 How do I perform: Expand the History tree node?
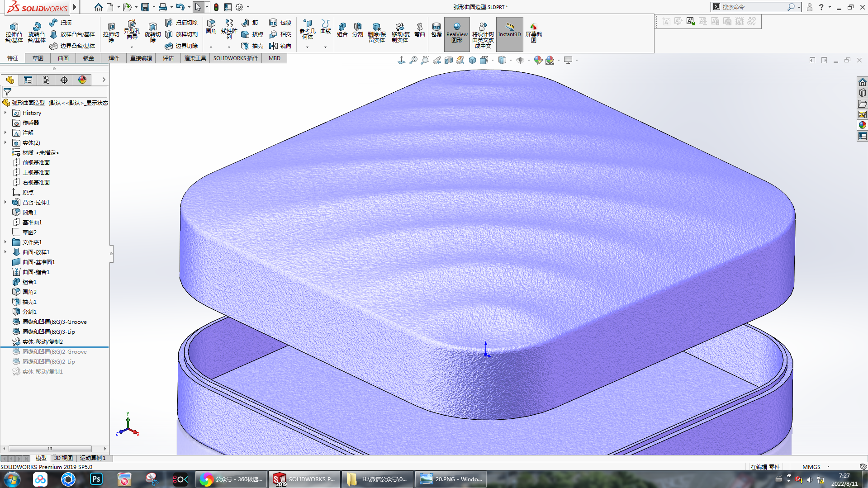coord(5,113)
